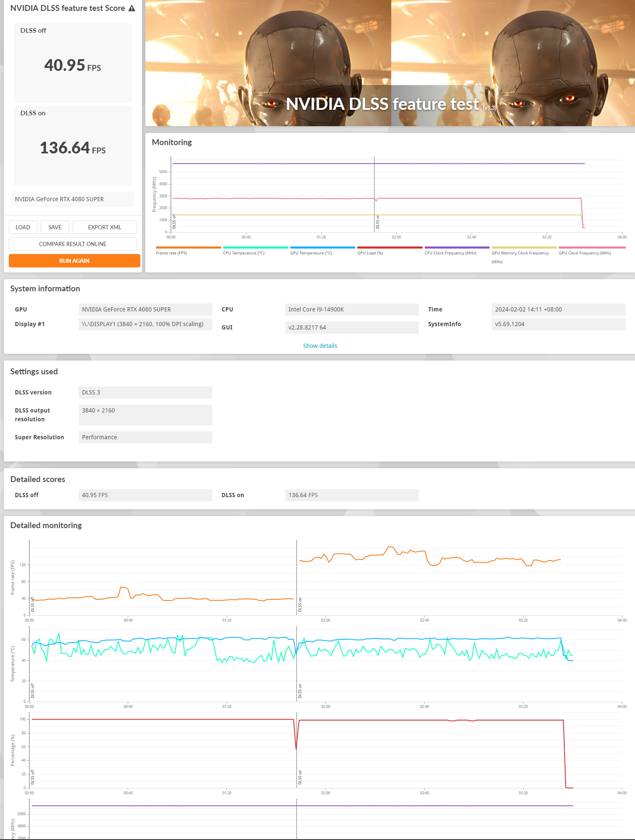Toggle CPU Temperature legend entry
Image resolution: width=635 pixels, height=840 pixels.
(256, 251)
